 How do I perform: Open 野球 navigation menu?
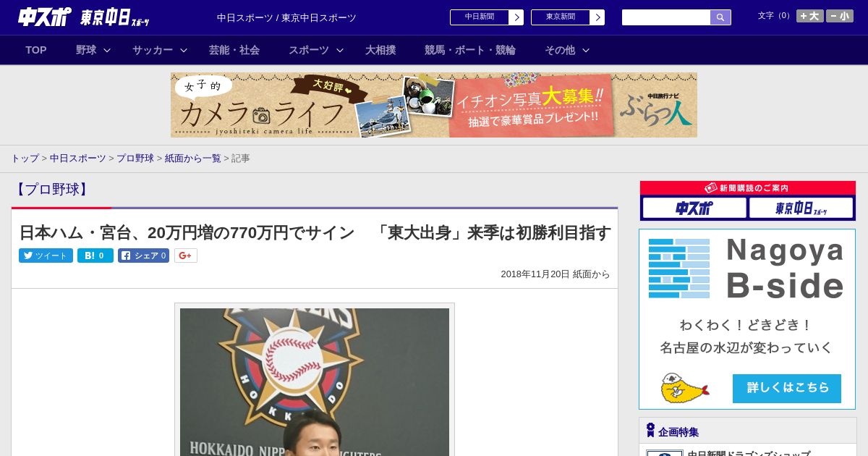point(86,50)
